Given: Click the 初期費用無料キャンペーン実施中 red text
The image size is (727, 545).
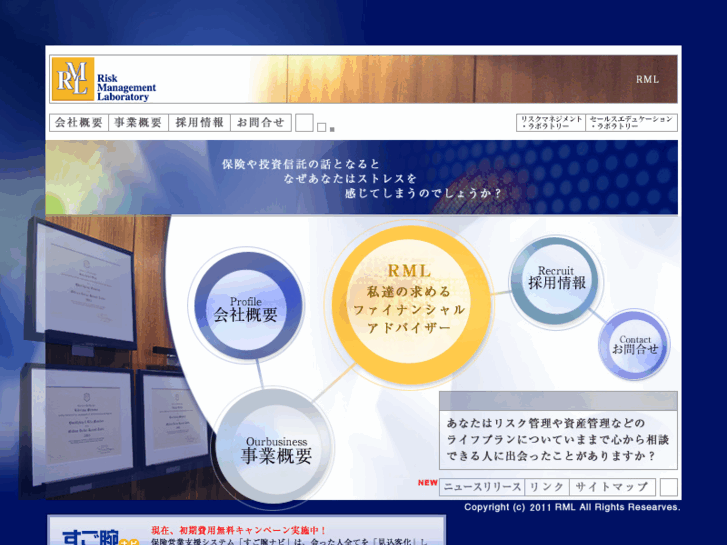Looking at the screenshot, I should point(239,530).
